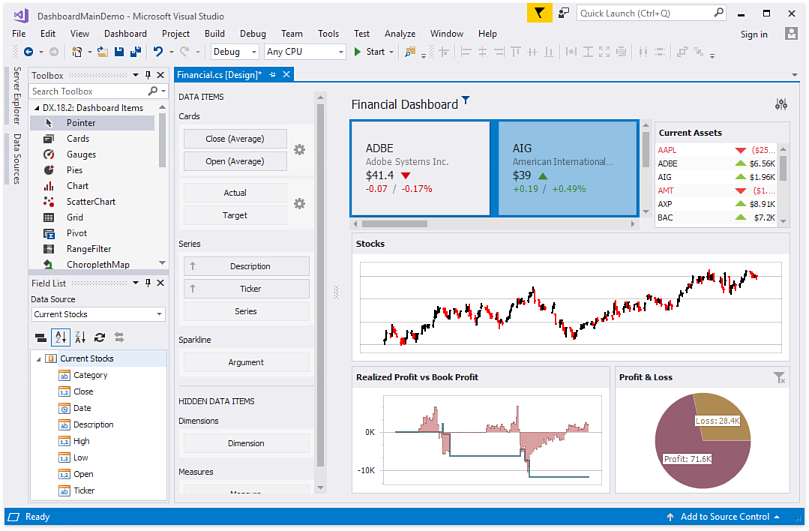
Task: Toggle group fields by type button
Action: coord(40,337)
